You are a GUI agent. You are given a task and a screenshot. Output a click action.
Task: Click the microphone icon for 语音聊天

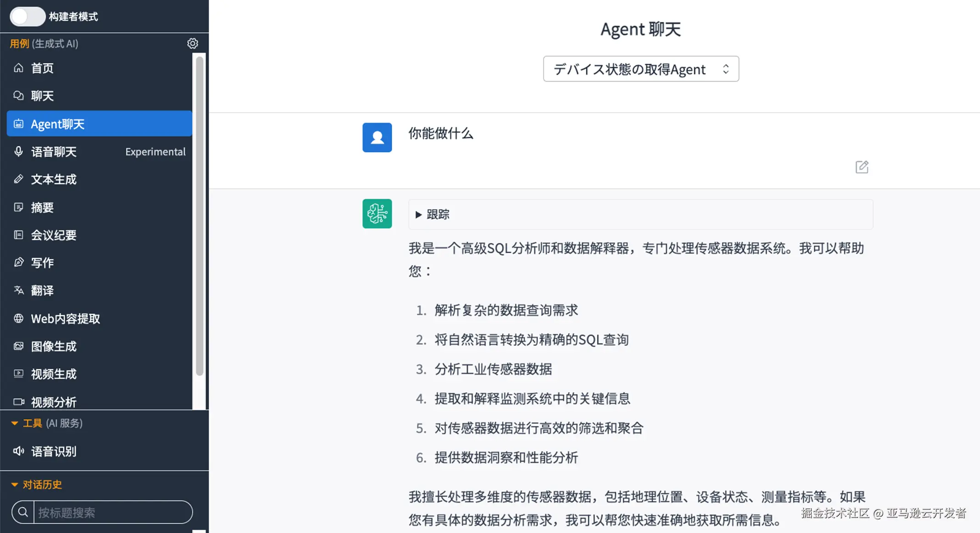[x=18, y=151]
